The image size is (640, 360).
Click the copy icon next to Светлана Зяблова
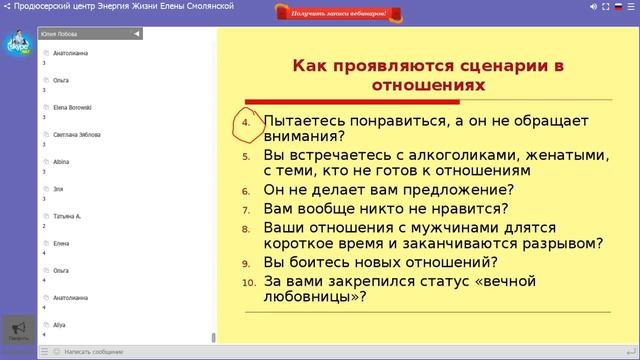click(x=46, y=134)
